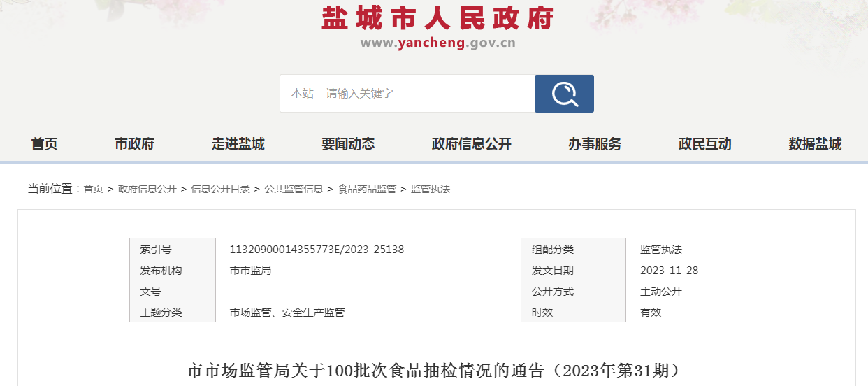Image resolution: width=868 pixels, height=386 pixels.
Task: Click the 100批次食品抽检 notice title
Action: 433,371
